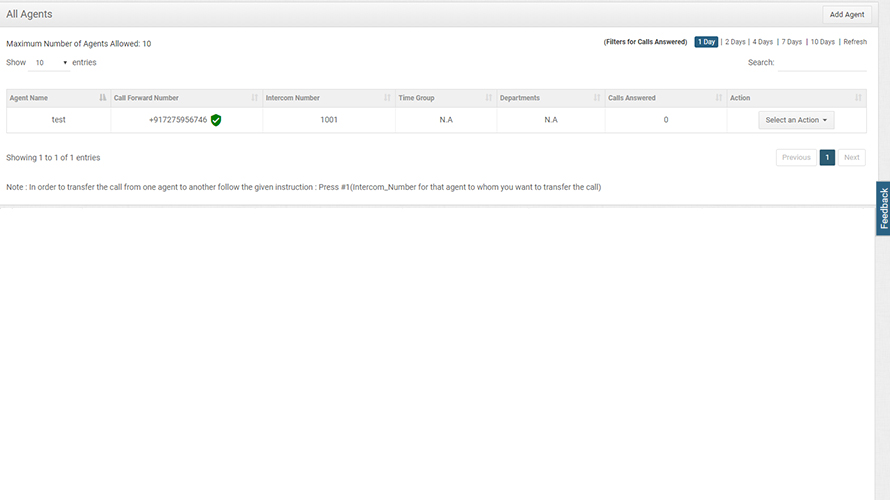Sort by Calls Answered column icon

(719, 98)
